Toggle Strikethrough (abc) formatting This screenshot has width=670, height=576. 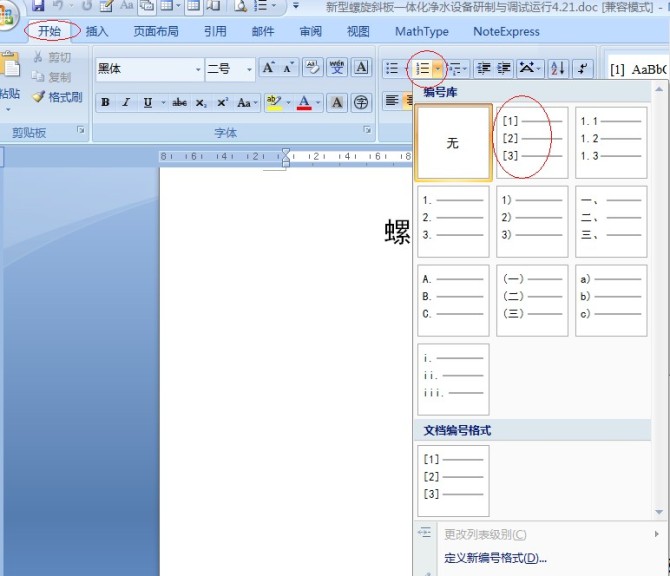click(x=179, y=103)
